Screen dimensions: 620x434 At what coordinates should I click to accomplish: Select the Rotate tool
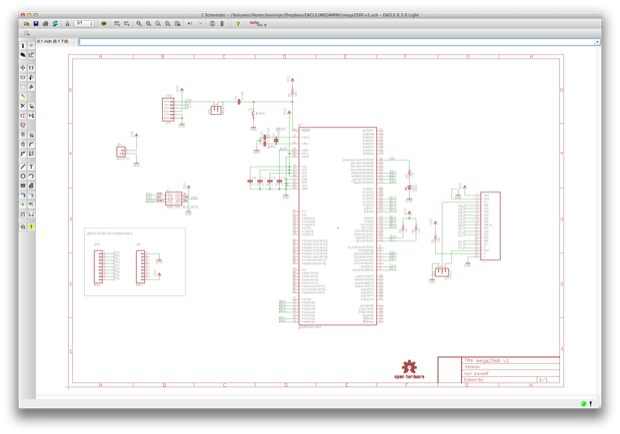coord(31,77)
